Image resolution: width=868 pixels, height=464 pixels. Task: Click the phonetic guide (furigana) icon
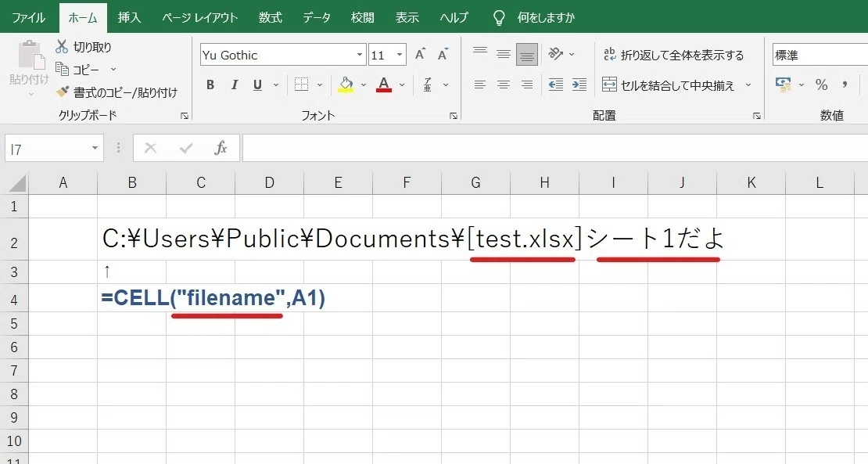point(428,85)
